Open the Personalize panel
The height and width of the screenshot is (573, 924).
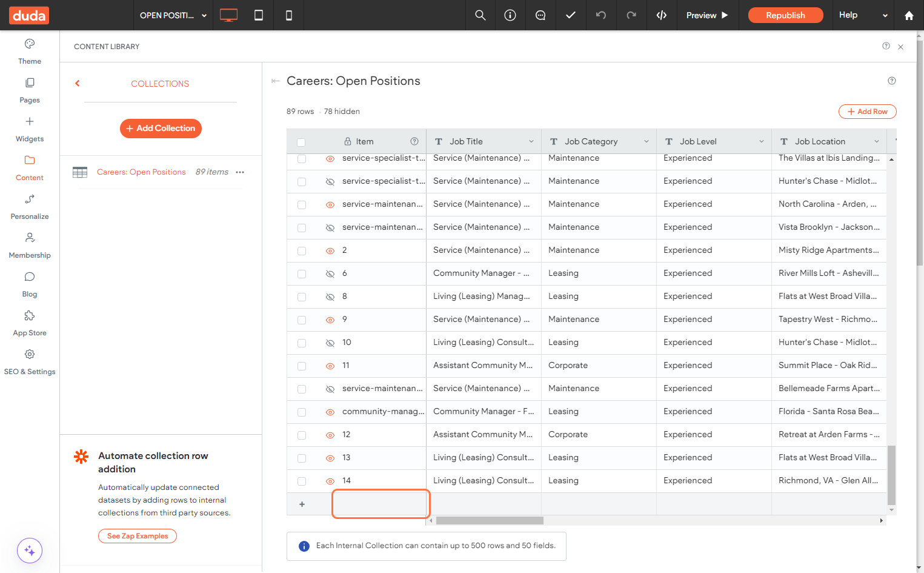click(30, 207)
